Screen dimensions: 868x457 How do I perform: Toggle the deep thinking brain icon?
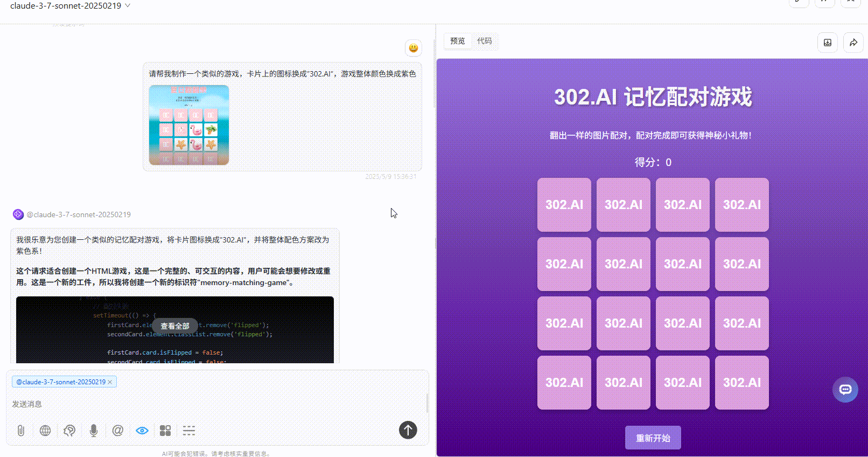[x=69, y=431]
